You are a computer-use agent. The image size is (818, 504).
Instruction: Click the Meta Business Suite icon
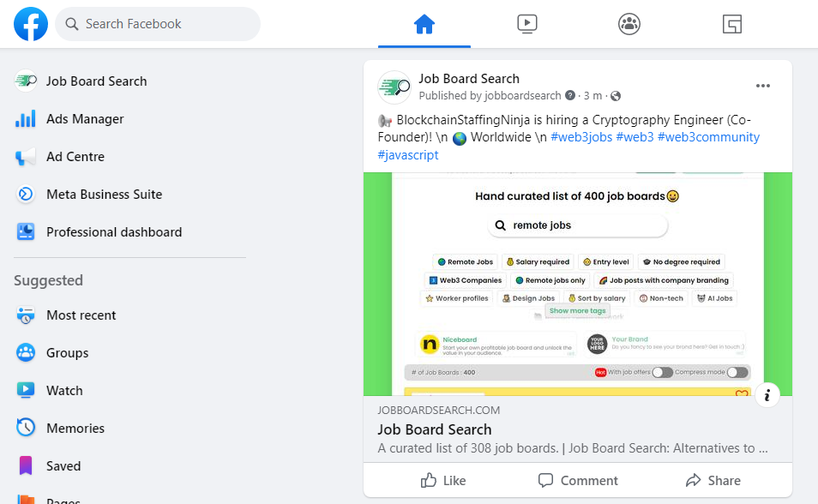pos(26,194)
